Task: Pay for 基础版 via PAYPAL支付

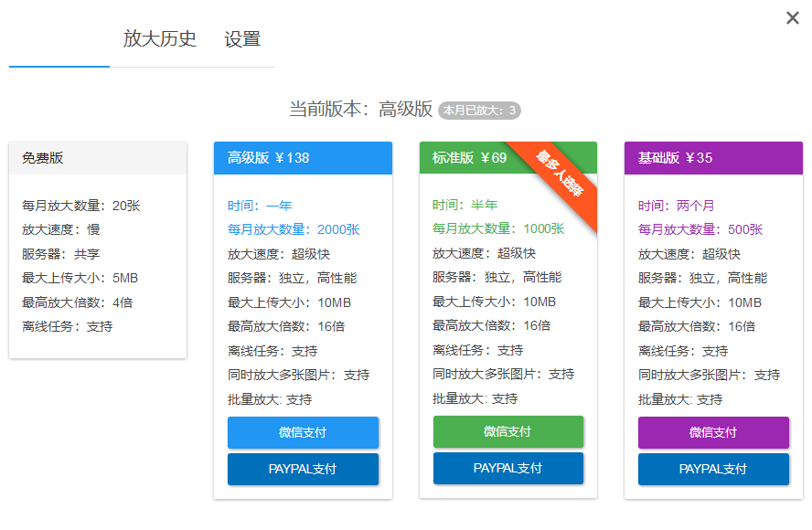Action: pyautogui.click(x=713, y=469)
